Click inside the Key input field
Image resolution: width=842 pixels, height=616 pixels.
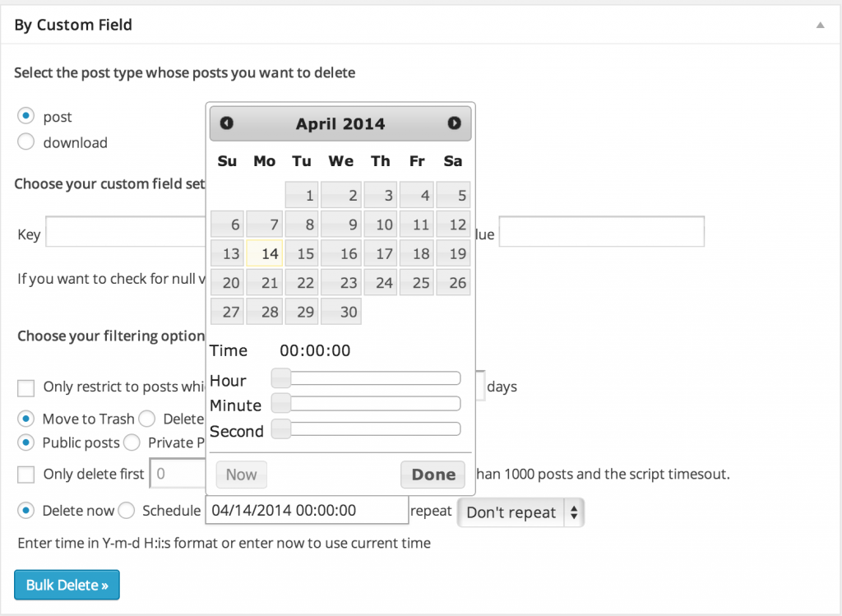(x=123, y=232)
